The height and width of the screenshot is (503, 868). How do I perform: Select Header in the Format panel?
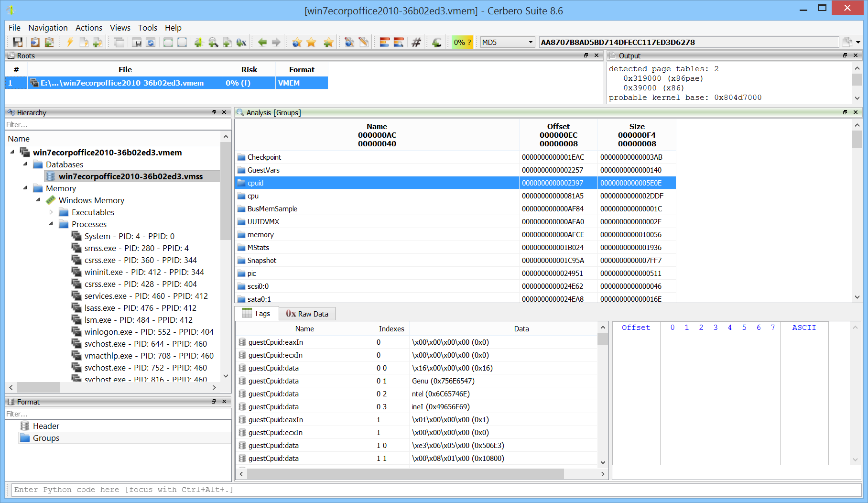tap(46, 426)
